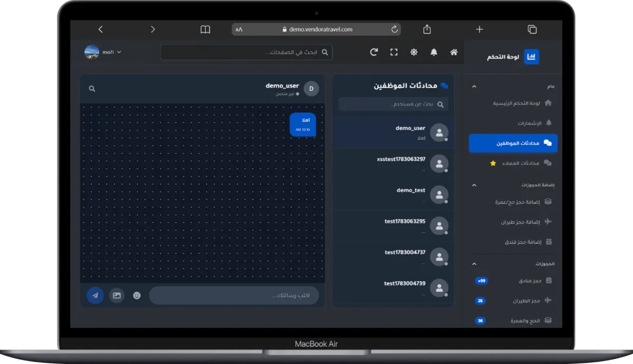633x364 pixels.
Task: Collapse the الحجوزات sidebar section
Action: point(474,264)
